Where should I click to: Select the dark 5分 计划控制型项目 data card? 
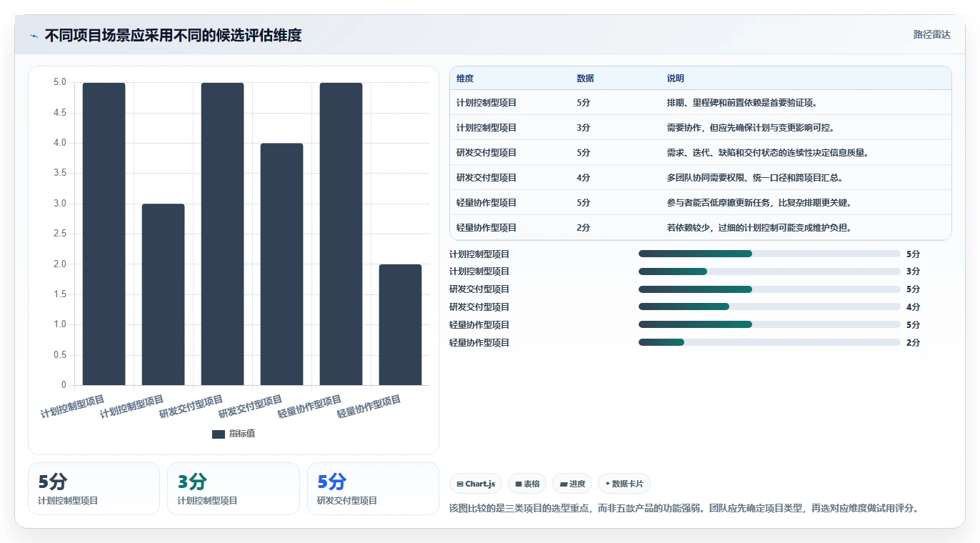(94, 489)
